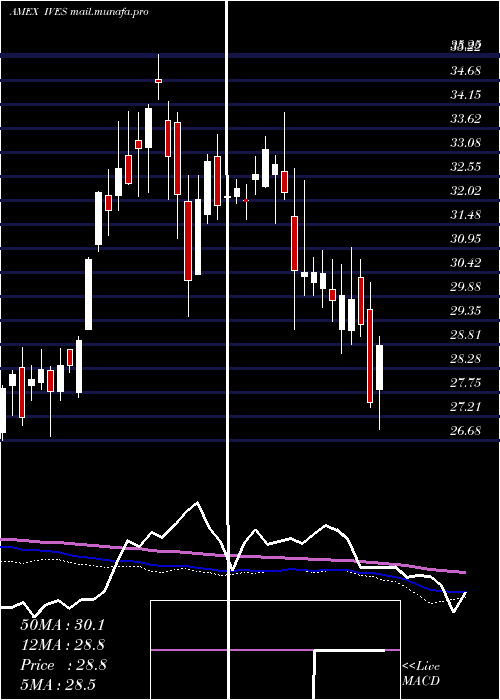Click the 32.02 price axis label

[x=466, y=190]
